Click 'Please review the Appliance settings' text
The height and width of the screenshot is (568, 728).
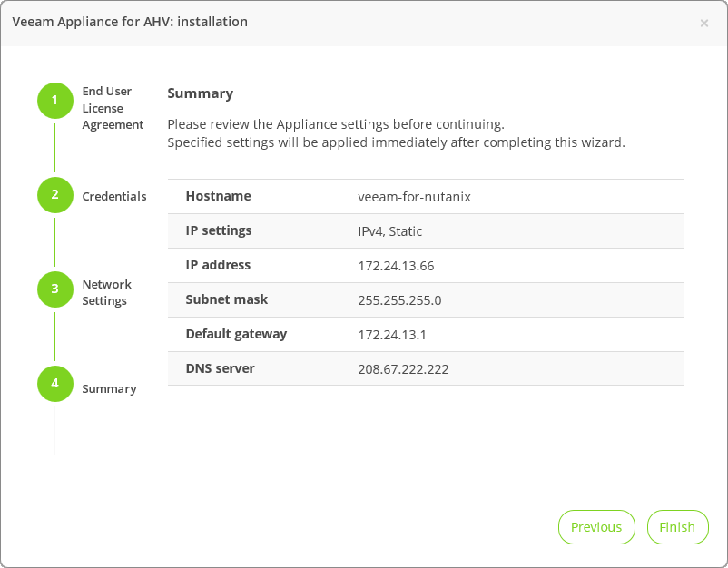[336, 124]
